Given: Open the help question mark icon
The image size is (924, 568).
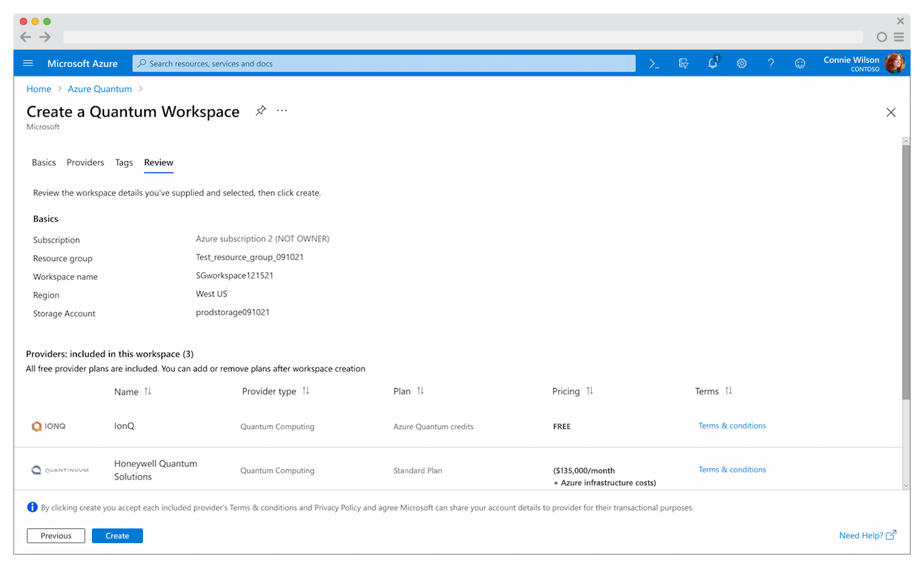Looking at the screenshot, I should pos(771,64).
